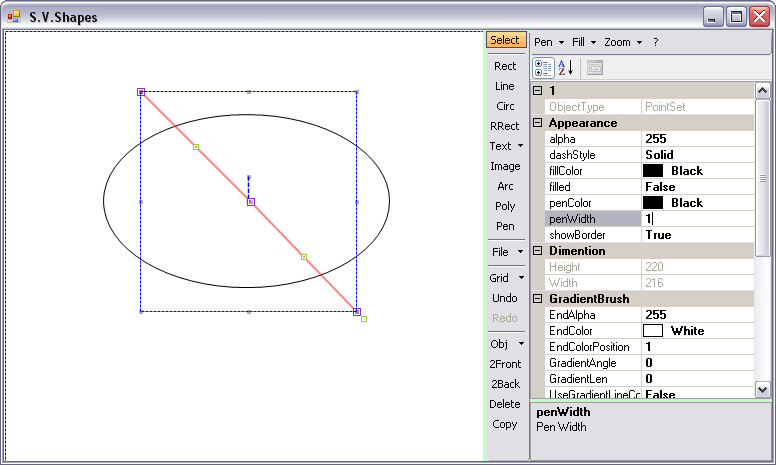This screenshot has width=776, height=465.
Task: Expand the Grid dropdown
Action: pos(506,278)
